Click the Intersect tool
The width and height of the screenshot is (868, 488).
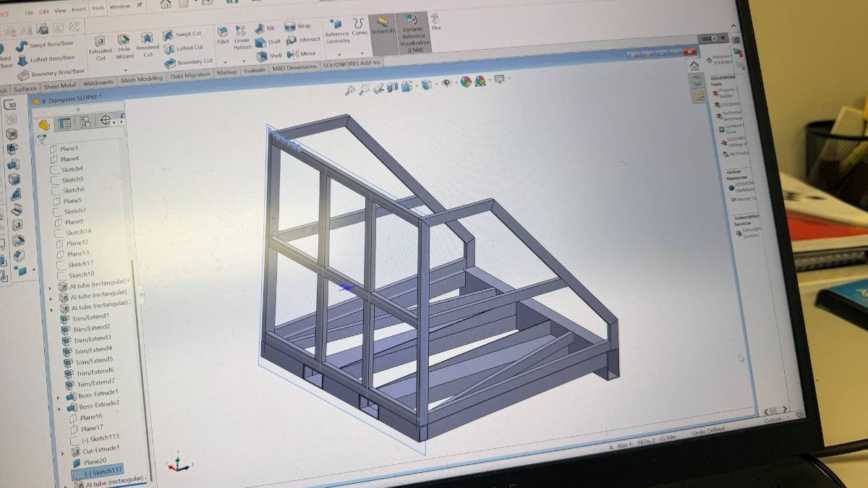pos(303,40)
